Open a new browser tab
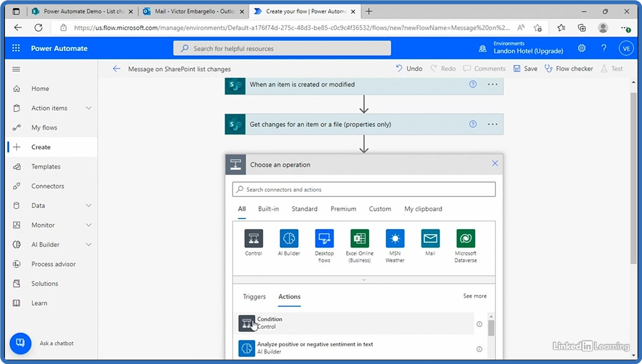The image size is (642, 364). (369, 11)
